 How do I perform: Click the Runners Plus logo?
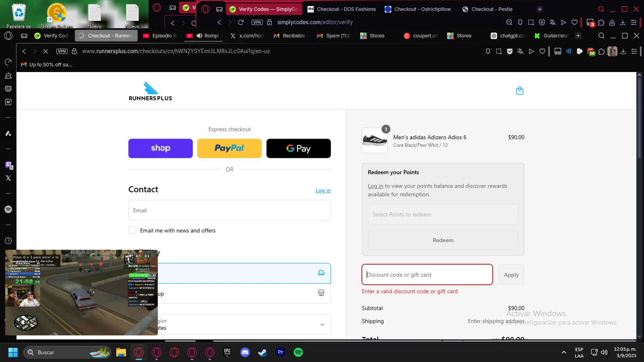click(x=150, y=91)
